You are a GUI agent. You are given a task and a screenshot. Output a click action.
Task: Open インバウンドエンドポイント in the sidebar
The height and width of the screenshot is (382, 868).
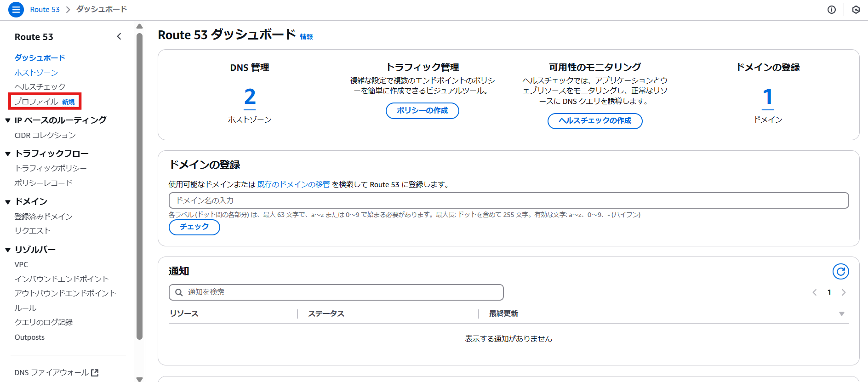pyautogui.click(x=62, y=279)
